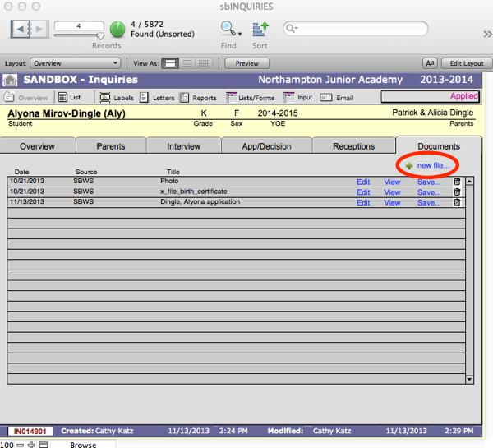The width and height of the screenshot is (493, 448).
Task: Switch to the Parents tab
Action: click(x=111, y=146)
